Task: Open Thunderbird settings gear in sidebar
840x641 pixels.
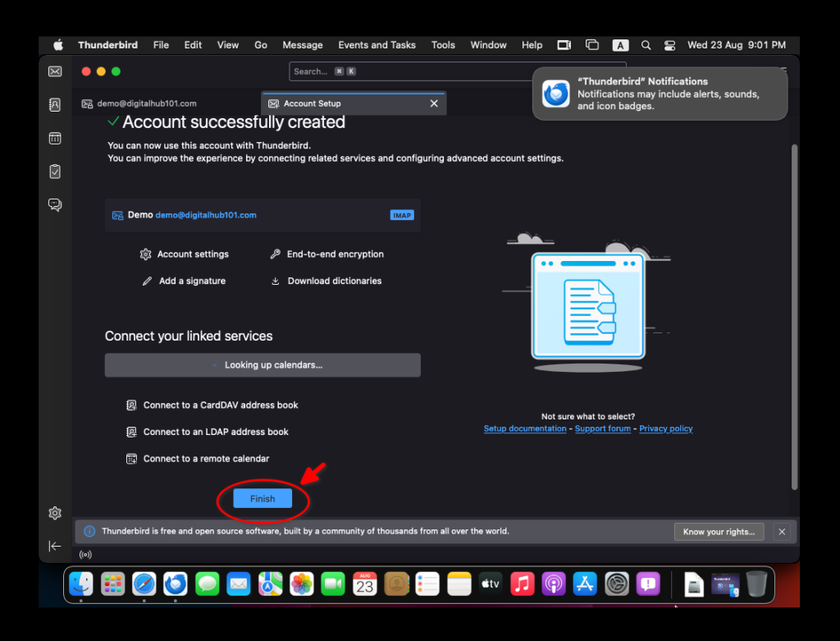Action: 55,513
